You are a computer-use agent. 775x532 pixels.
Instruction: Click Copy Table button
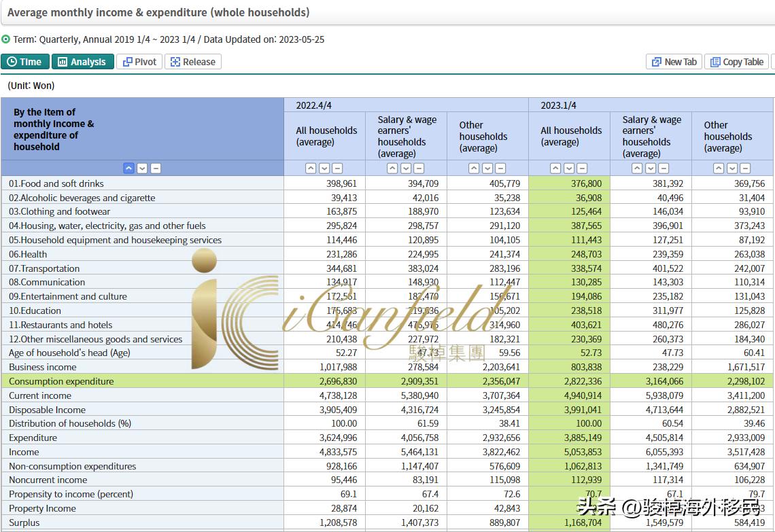click(x=736, y=62)
